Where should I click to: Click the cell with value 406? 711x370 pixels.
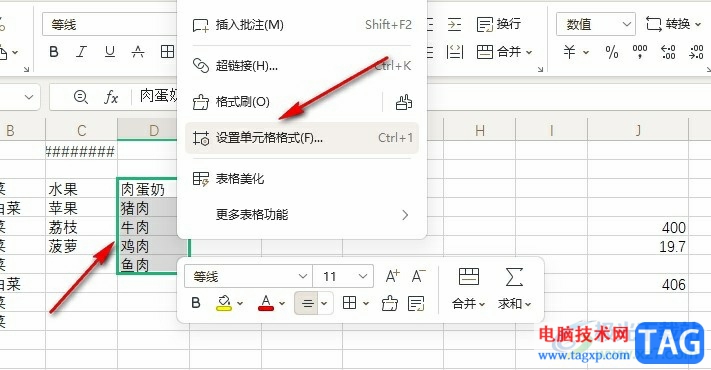638,284
